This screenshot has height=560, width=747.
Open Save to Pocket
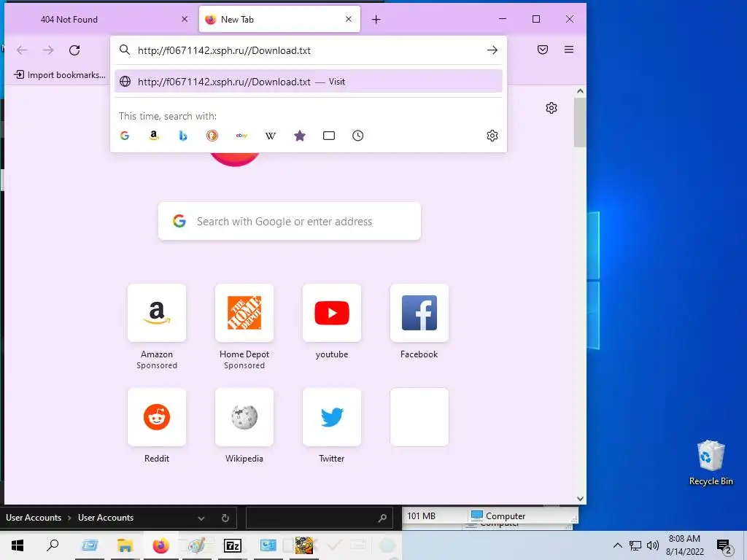(543, 50)
